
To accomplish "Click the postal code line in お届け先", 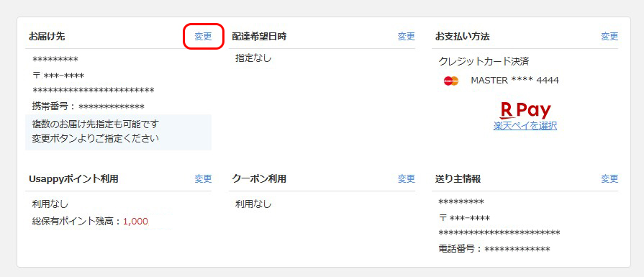I will coord(58,76).
